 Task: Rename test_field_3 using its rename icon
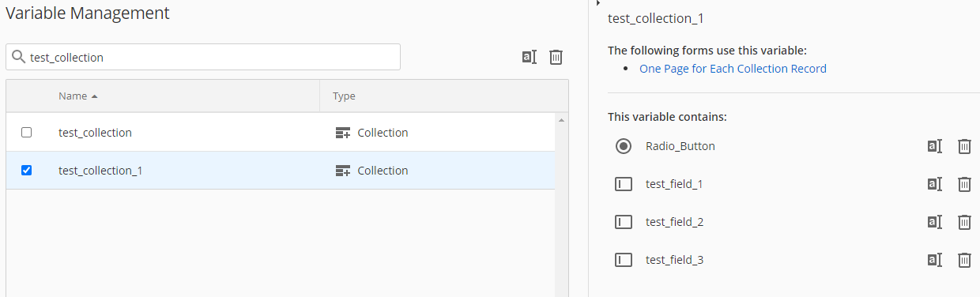pos(934,260)
